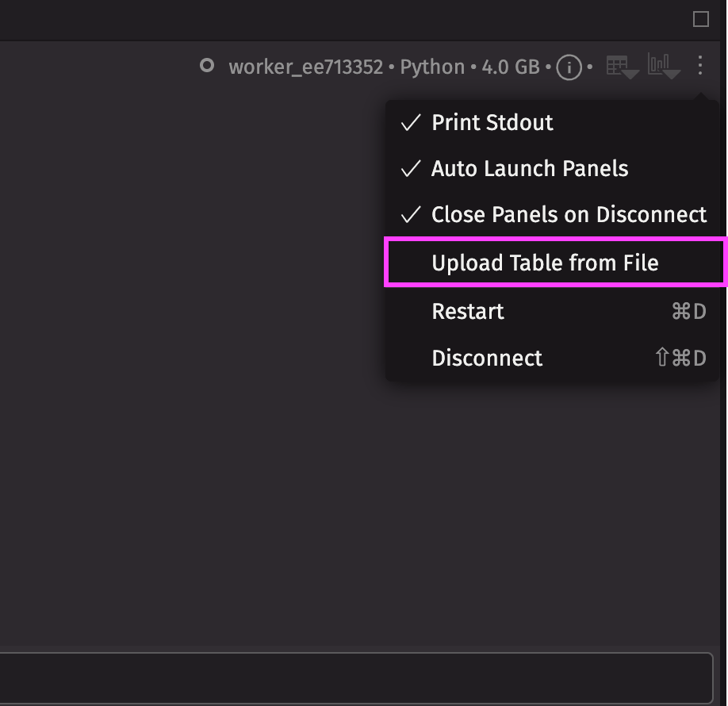Toggle the Auto Launch Panels option
728x706 pixels.
coord(529,169)
